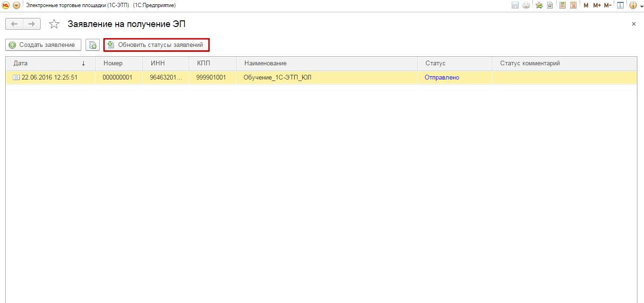The width and height of the screenshot is (644, 303).
Task: Click the Номер column header
Action: click(x=119, y=63)
